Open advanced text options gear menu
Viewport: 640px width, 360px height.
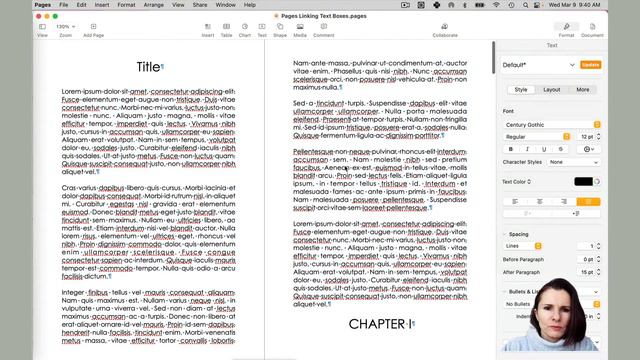tap(589, 149)
